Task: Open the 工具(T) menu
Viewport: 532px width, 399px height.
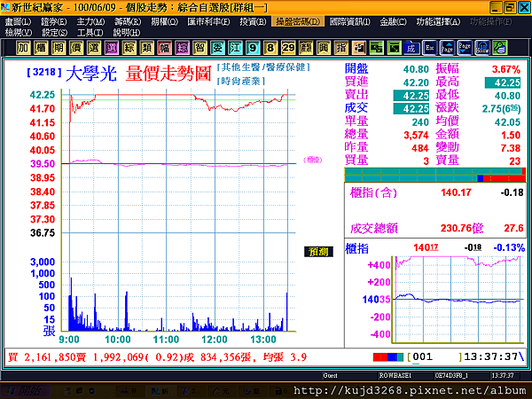Action: [90, 33]
